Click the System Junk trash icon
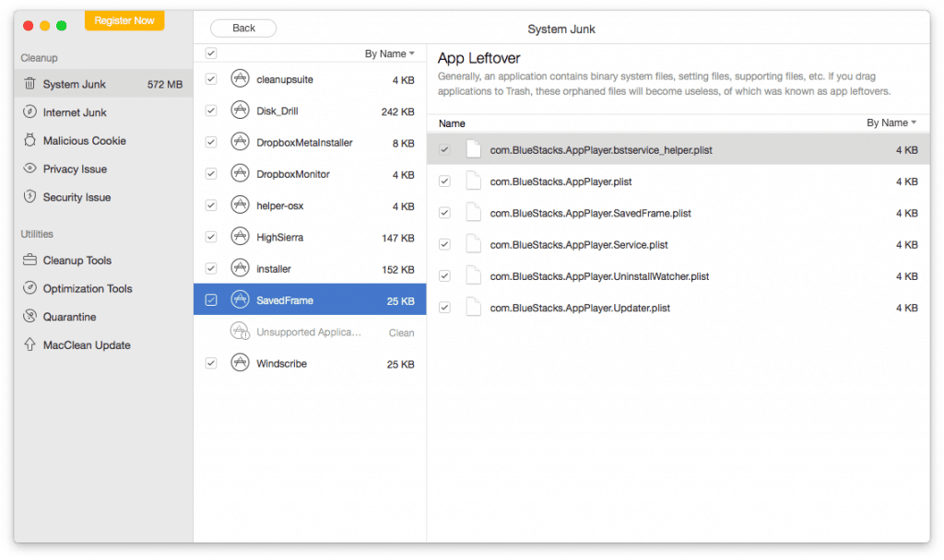The width and height of the screenshot is (944, 560). [x=29, y=84]
